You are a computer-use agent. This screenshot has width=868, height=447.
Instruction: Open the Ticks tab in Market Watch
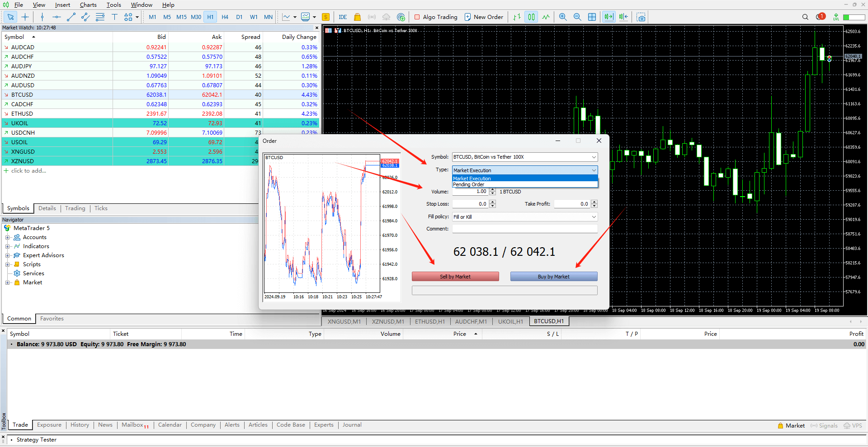pos(101,208)
